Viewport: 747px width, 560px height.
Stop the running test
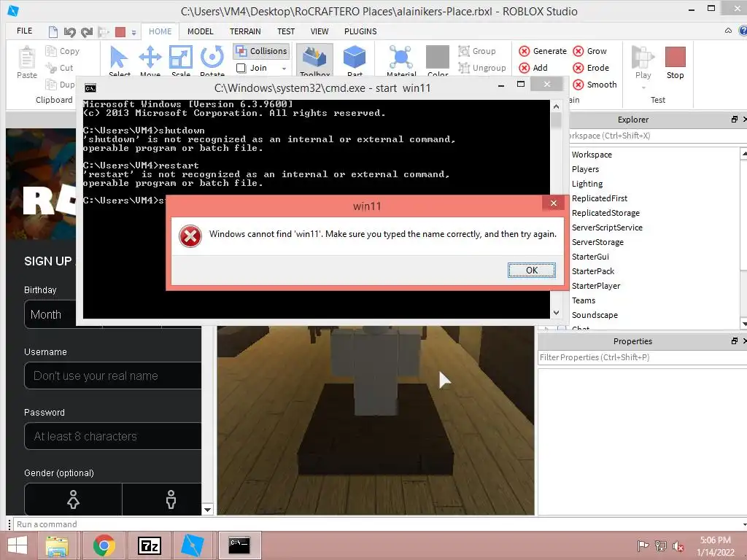click(675, 63)
